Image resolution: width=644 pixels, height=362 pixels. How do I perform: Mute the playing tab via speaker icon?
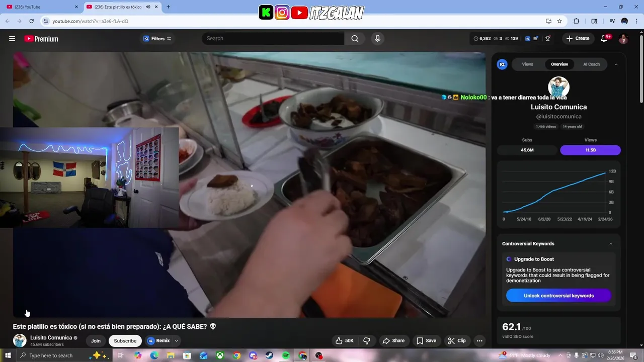[x=148, y=7]
